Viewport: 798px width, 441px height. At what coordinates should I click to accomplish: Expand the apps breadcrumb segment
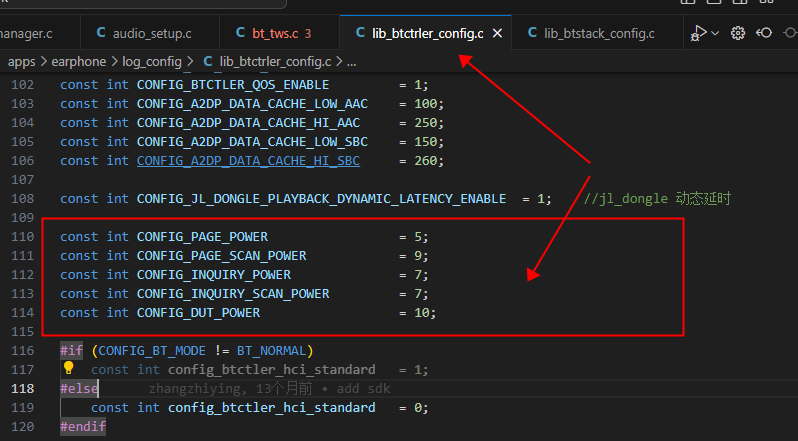[x=21, y=62]
